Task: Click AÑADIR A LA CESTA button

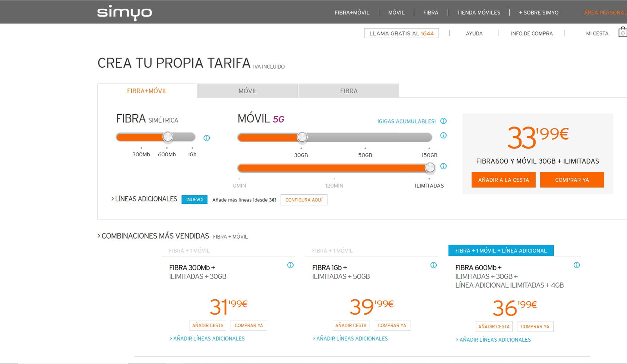Action: pyautogui.click(x=504, y=180)
